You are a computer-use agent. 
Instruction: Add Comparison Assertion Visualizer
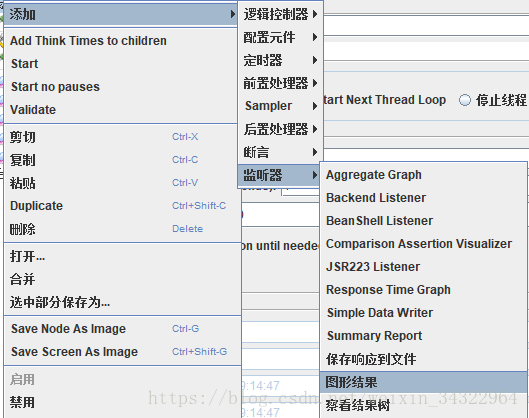click(x=423, y=244)
